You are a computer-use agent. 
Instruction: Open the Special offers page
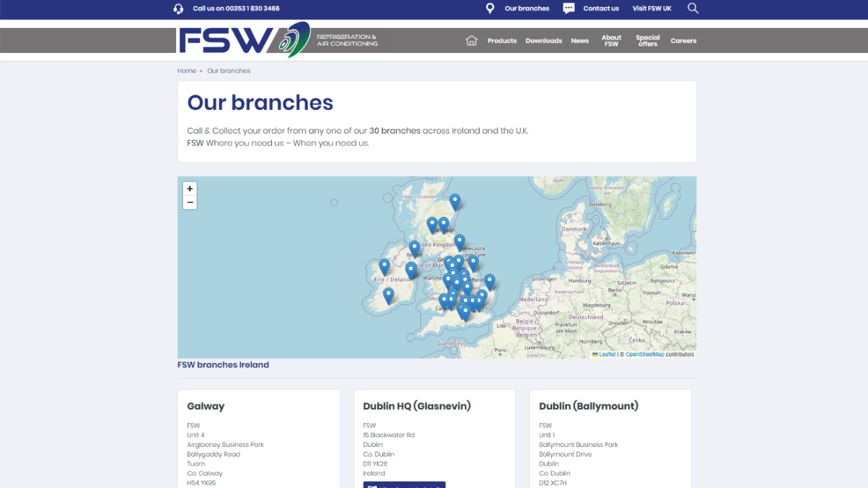[648, 40]
